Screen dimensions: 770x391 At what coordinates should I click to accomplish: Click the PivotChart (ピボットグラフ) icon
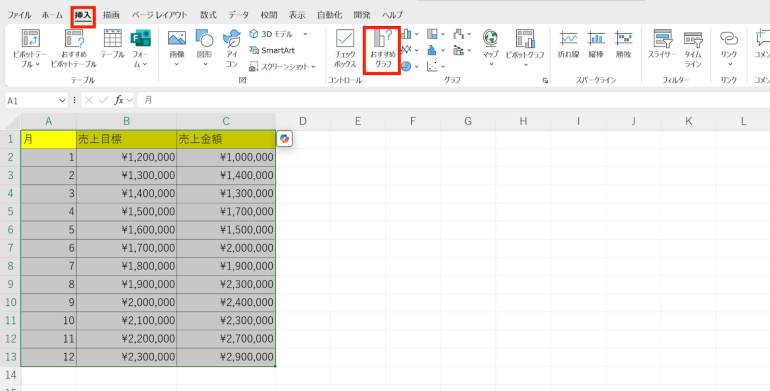pos(525,39)
